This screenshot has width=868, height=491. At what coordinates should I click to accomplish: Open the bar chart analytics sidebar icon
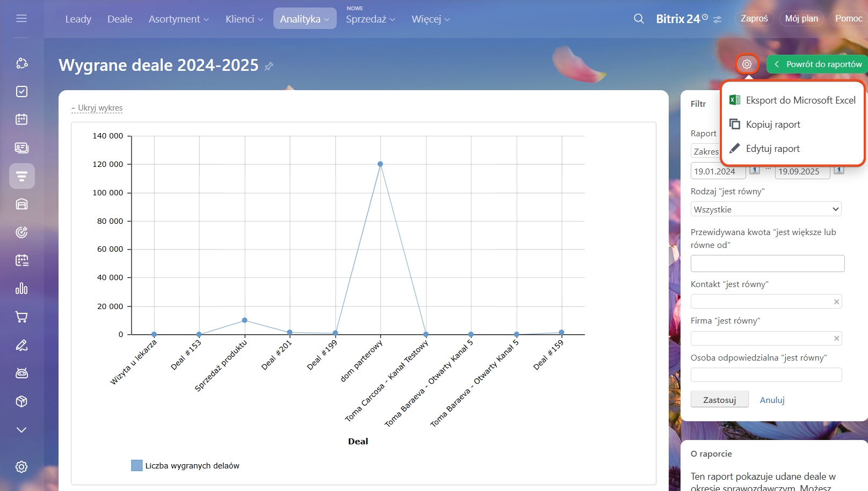click(21, 289)
